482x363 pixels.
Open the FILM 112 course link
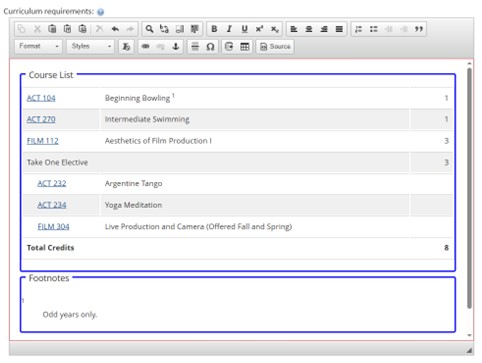click(43, 141)
